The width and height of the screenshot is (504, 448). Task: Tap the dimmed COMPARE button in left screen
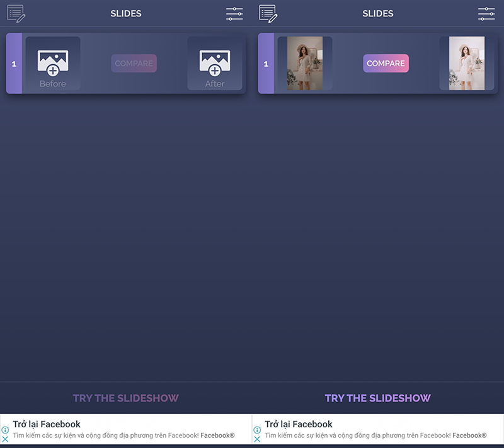134,63
